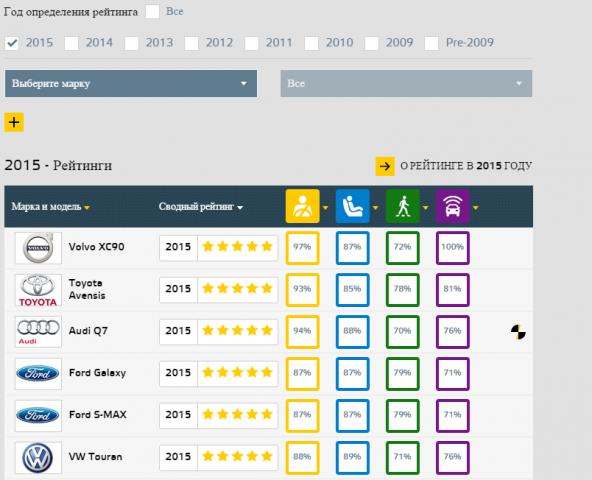Viewport: 592px width, 480px height.
Task: Click Toyota Avensis five-star rating
Action: point(237,289)
